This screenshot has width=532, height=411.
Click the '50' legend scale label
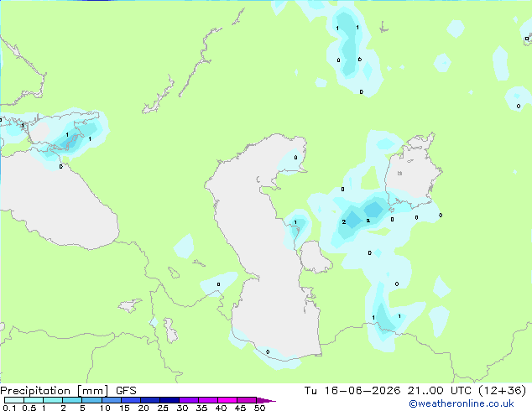tap(259, 408)
